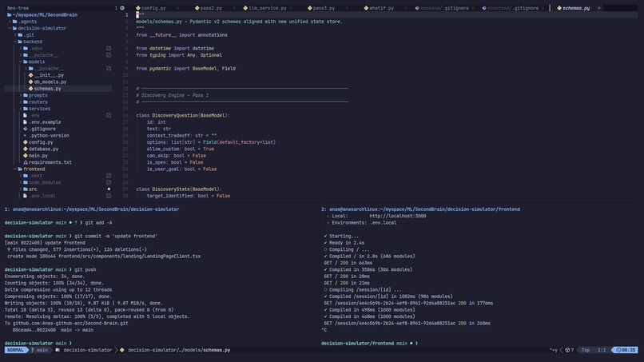Click the git branch icon in statusline
Screen dimensions: 644x362
33,350
